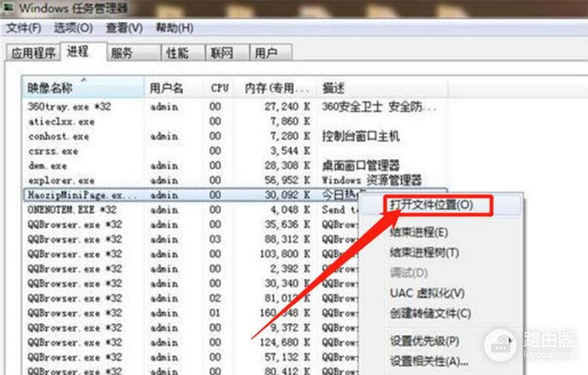The height and width of the screenshot is (375, 588).
Task: Sort by 用户名 column header
Action: pos(166,88)
